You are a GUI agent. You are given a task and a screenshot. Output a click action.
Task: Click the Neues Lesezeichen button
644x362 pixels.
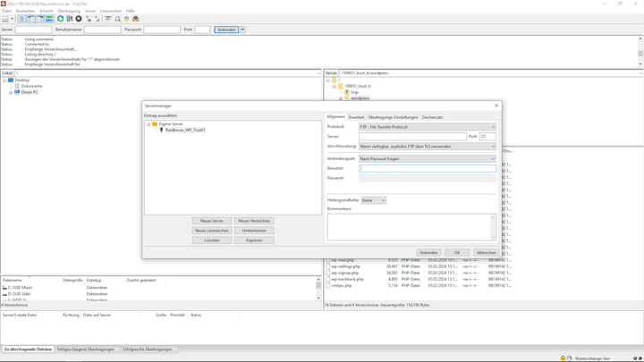(212, 231)
